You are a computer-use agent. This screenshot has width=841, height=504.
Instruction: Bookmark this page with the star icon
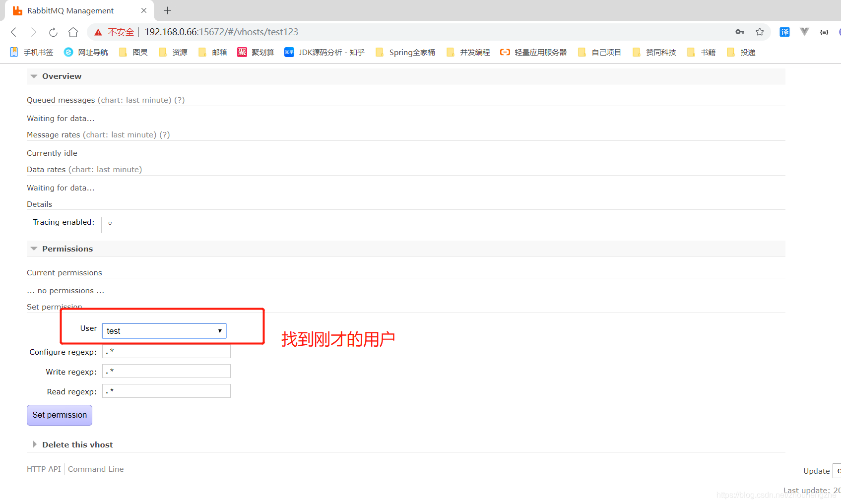point(760,32)
